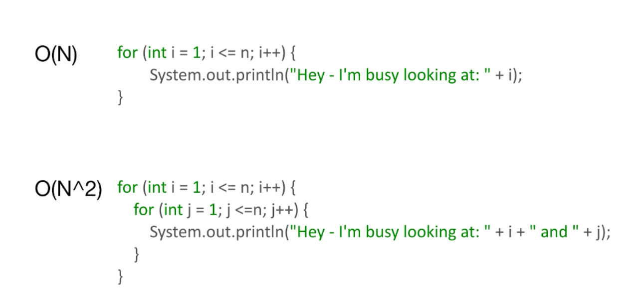Click the "j <=n" inner loop condition
This screenshot has width=644, height=301.
click(241, 210)
